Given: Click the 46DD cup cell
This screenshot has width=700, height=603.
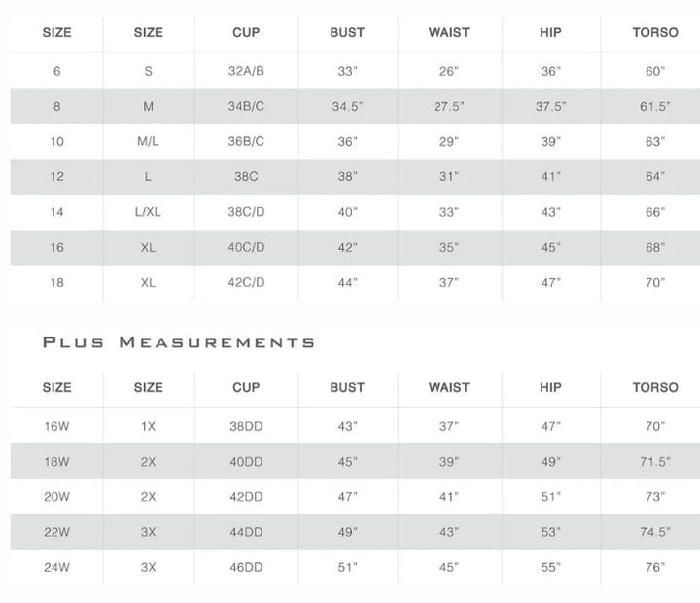Looking at the screenshot, I should (x=246, y=568).
